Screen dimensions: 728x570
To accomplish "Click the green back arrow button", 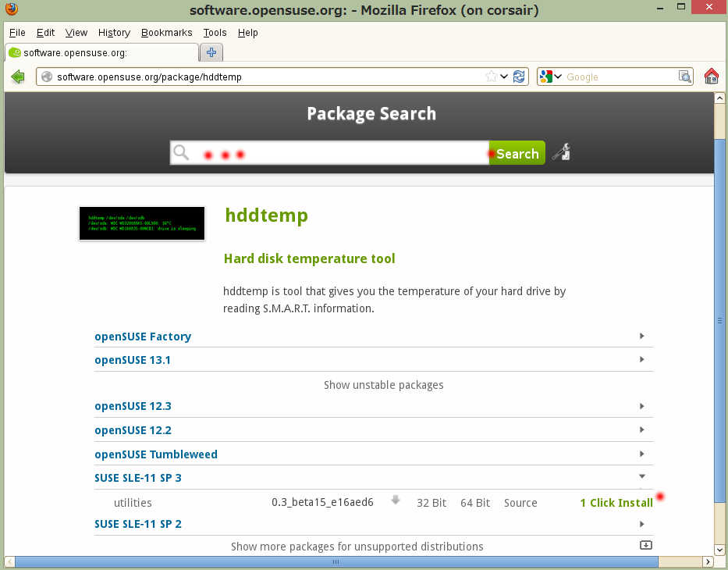I will [18, 77].
